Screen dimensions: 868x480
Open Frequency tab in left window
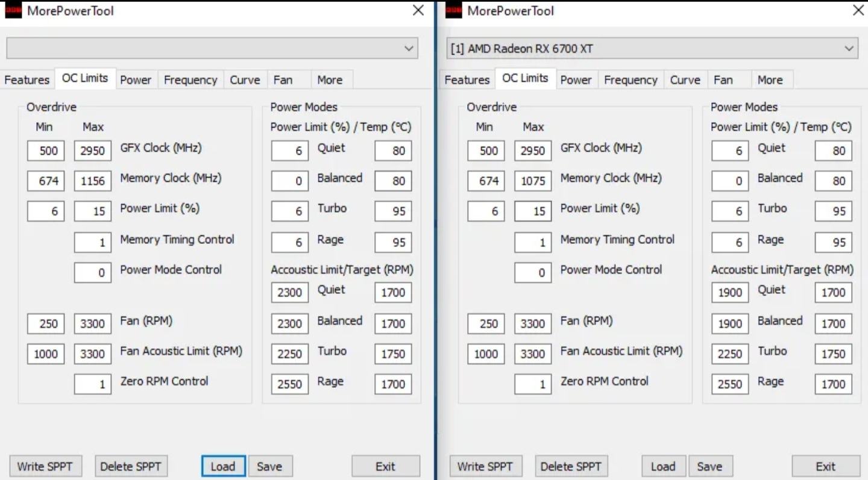[190, 80]
